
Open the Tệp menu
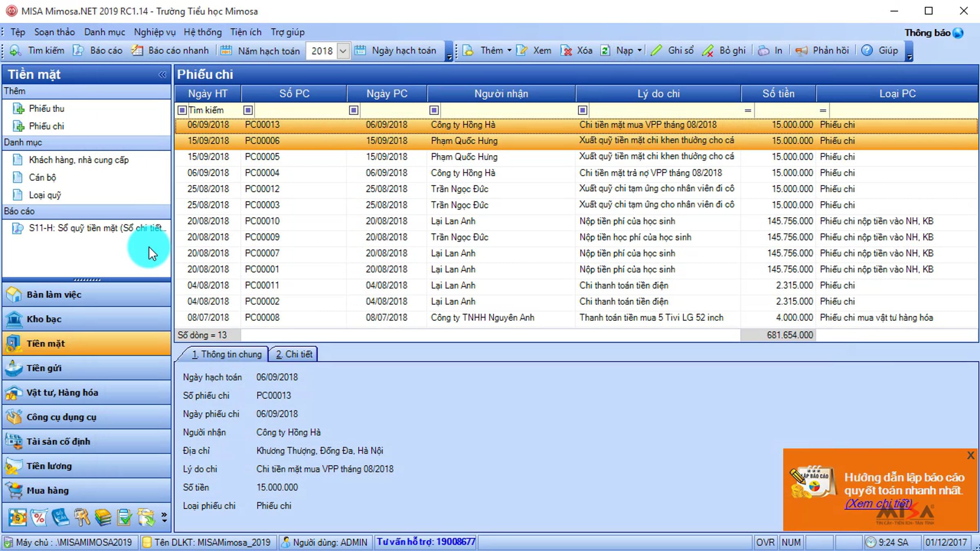[18, 32]
